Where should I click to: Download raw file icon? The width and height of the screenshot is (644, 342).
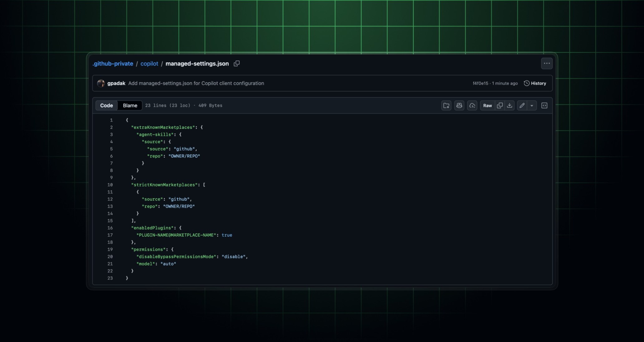[510, 105]
